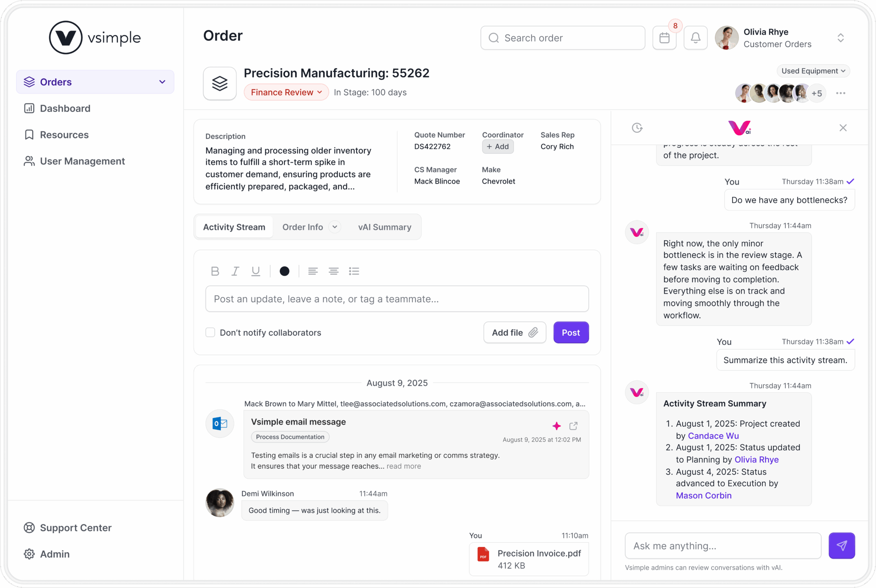Send message to vAI assistant
The image size is (876, 588).
tap(841, 546)
